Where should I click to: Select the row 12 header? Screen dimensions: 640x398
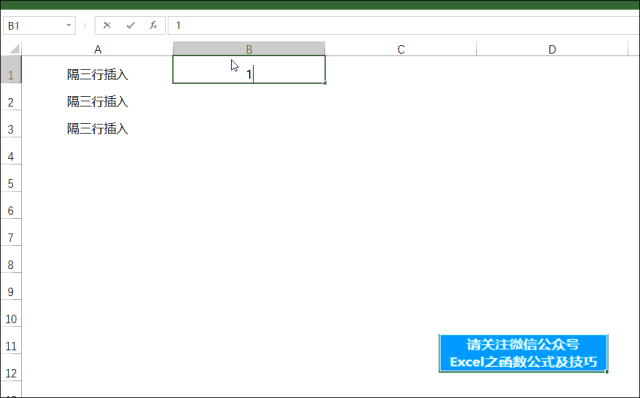[x=11, y=373]
